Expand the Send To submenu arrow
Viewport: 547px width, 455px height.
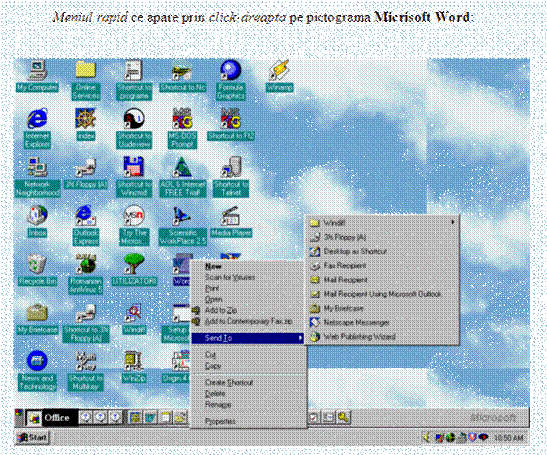click(x=300, y=338)
